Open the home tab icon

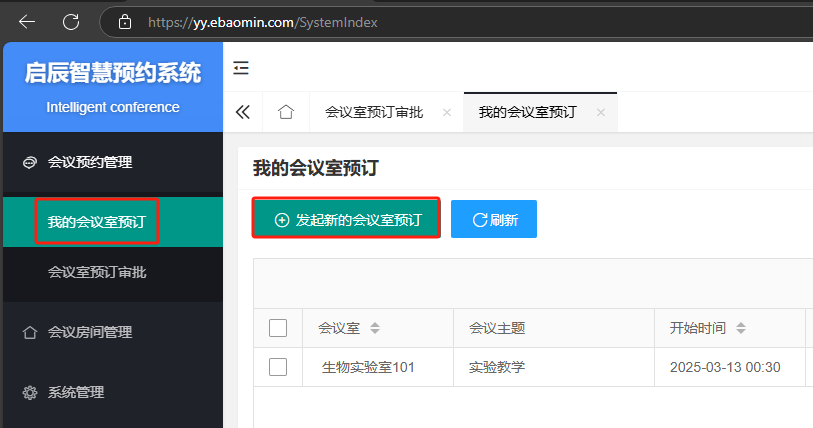coord(286,112)
